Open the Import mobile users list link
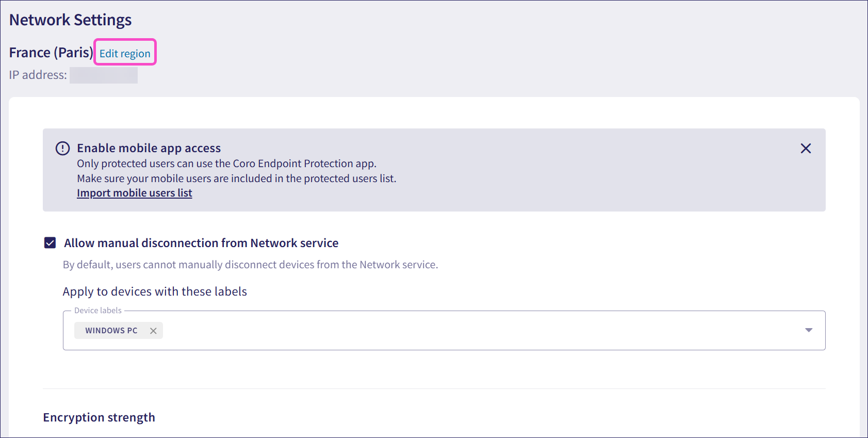 (135, 193)
